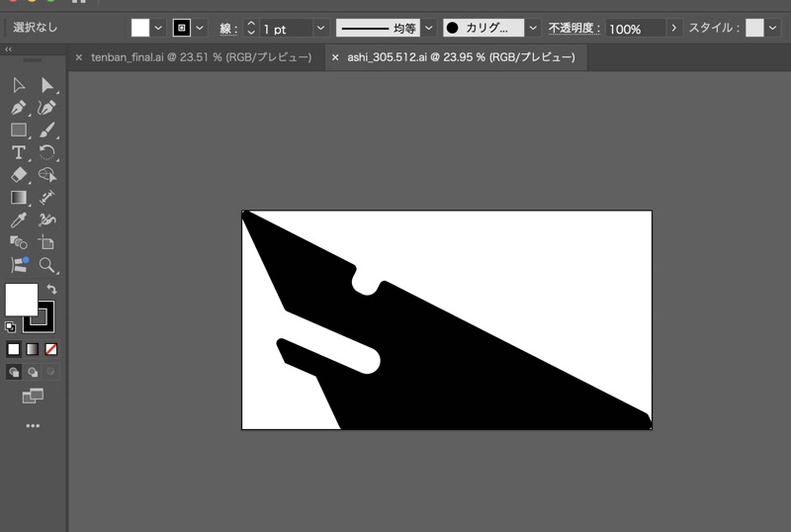Select the Pen tool
The width and height of the screenshot is (791, 532).
click(x=19, y=108)
